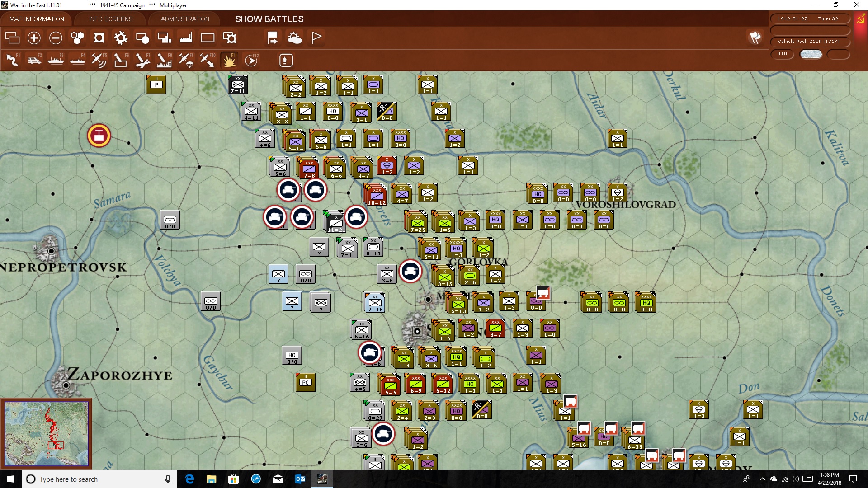The height and width of the screenshot is (488, 868).
Task: Select F9 air transport mode icon
Action: [186, 60]
